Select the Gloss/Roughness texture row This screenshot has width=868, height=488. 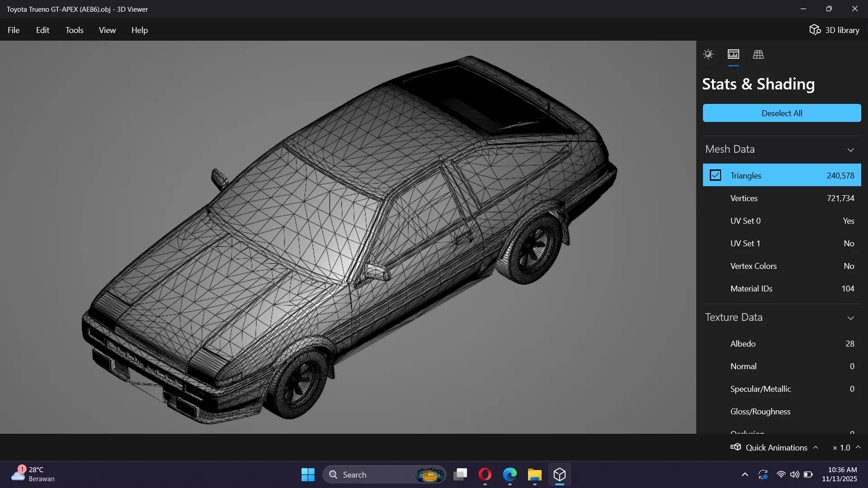coord(782,411)
